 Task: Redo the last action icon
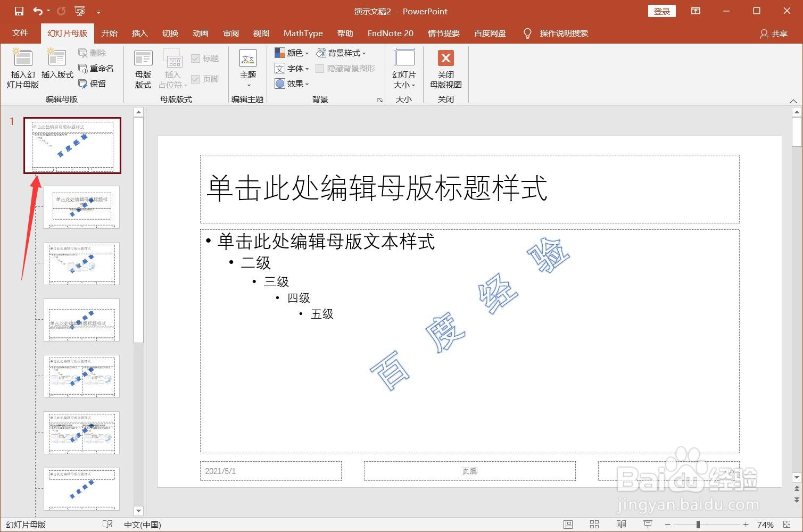(61, 11)
